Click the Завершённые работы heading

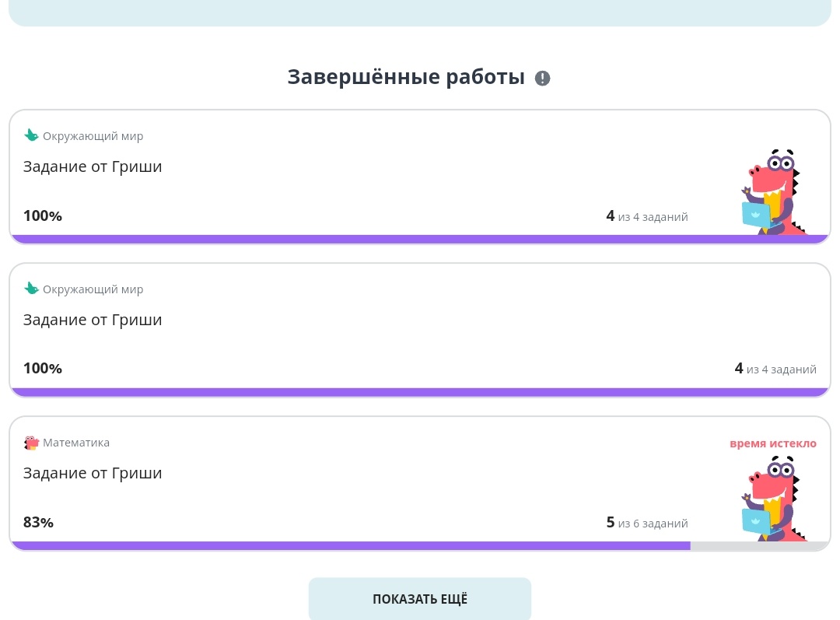(406, 77)
